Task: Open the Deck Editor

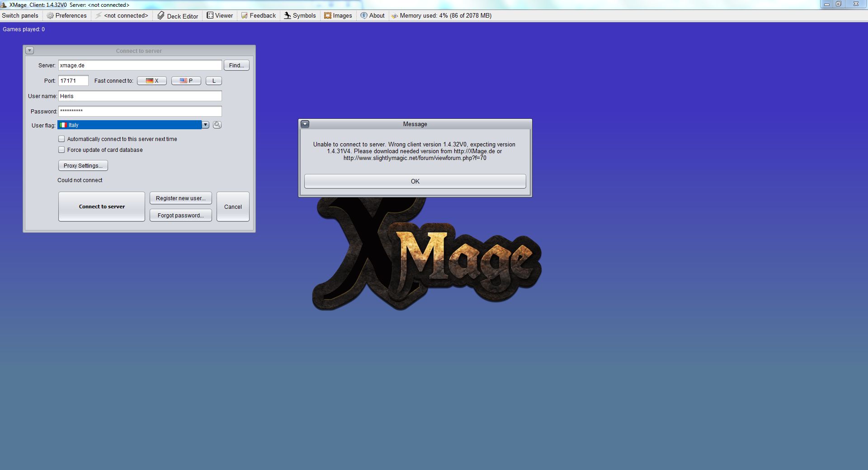Action: pos(178,16)
